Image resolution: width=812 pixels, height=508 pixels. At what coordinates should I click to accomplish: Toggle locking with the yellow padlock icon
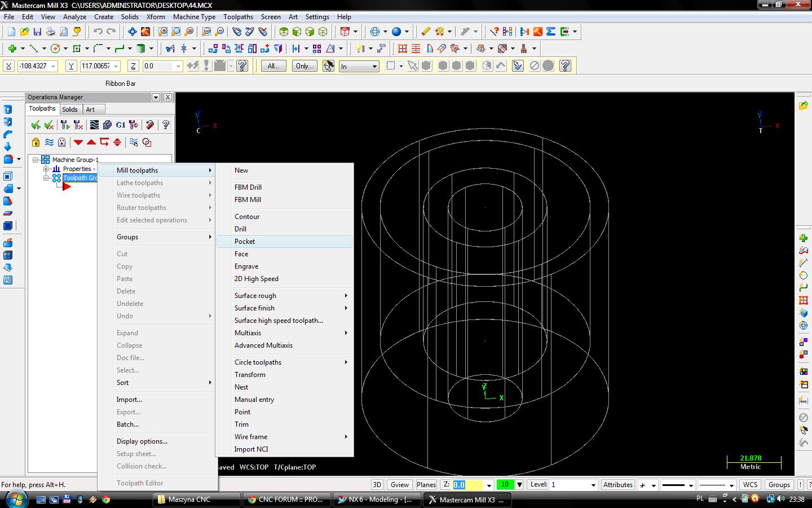coord(36,142)
